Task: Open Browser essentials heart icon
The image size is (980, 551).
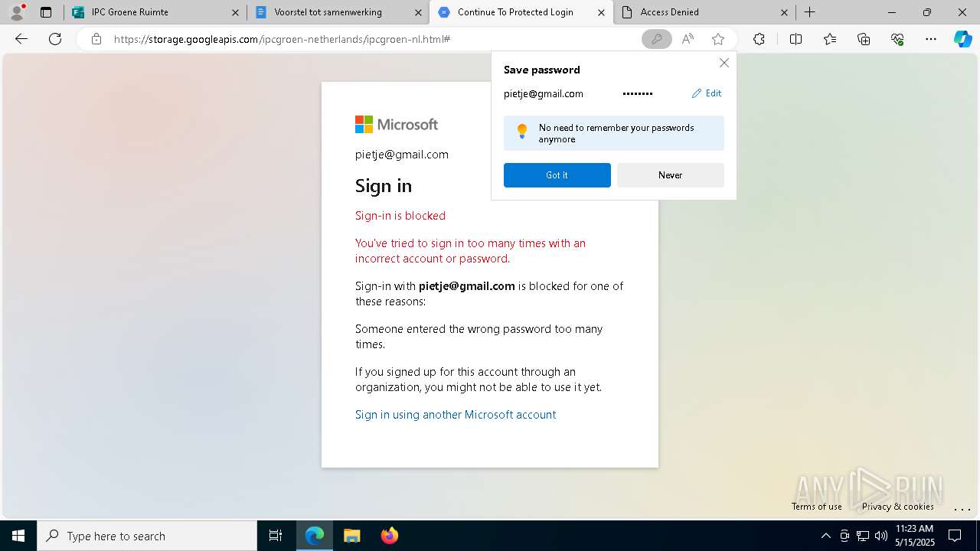Action: pos(897,39)
